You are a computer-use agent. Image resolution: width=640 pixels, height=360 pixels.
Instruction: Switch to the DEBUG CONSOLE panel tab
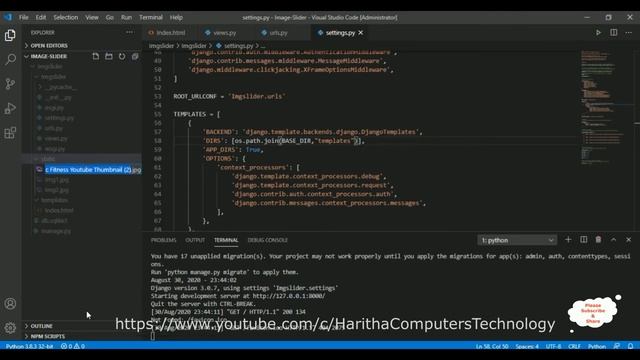tap(268, 240)
